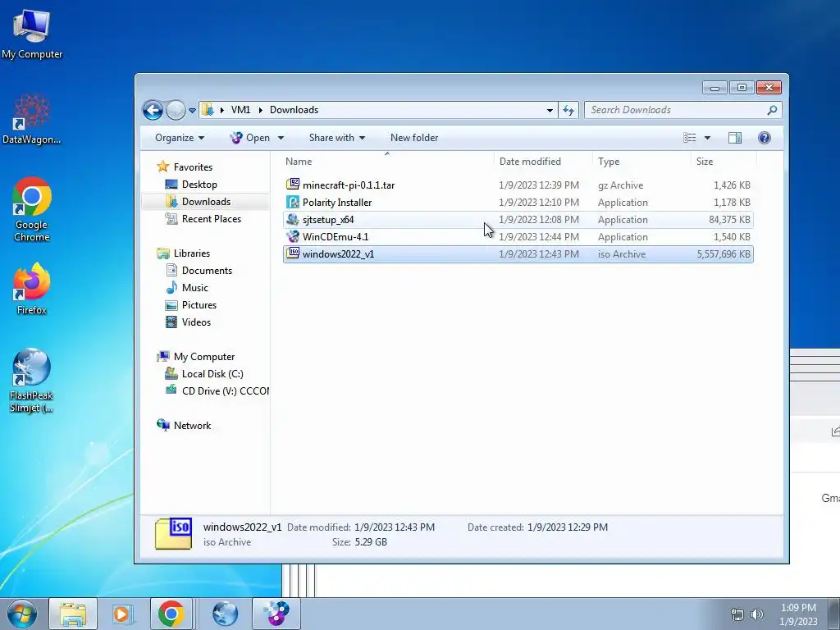Click the Open toolbar button
The width and height of the screenshot is (840, 630).
click(x=250, y=138)
